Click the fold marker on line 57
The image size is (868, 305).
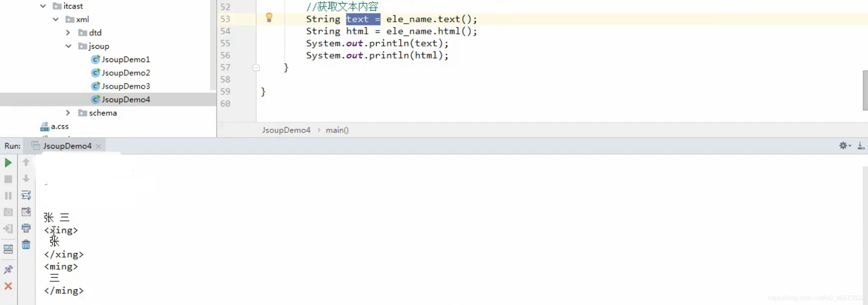click(256, 67)
